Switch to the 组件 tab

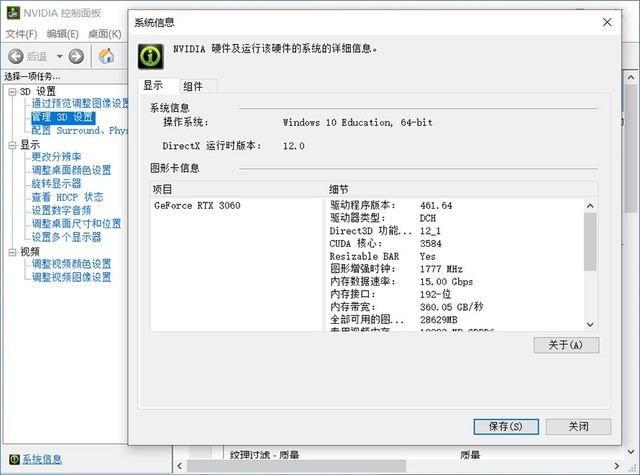pos(198,87)
